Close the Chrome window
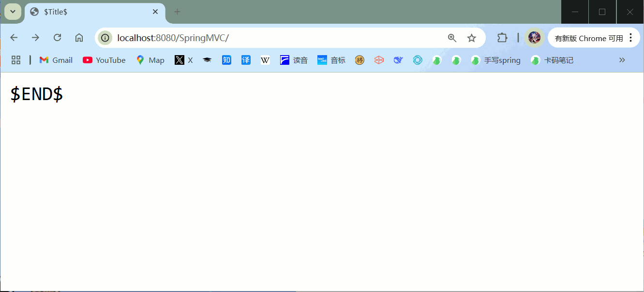The image size is (644, 292). coord(630,12)
